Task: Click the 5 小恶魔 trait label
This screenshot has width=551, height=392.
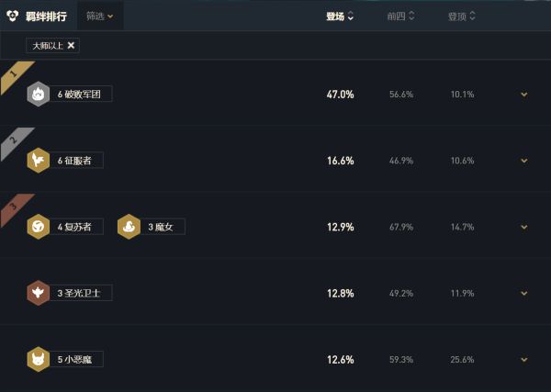Action: [x=76, y=360]
